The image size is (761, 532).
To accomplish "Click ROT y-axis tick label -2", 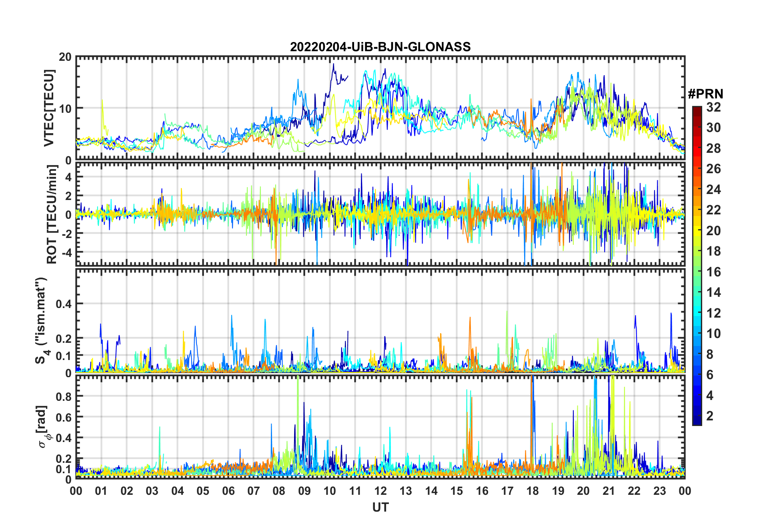I will pos(66,234).
